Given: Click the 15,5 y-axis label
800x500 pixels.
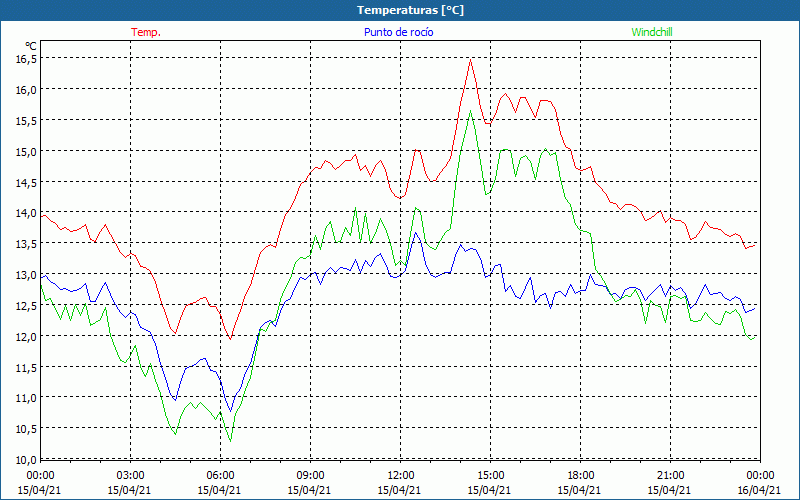Looking at the screenshot, I should pos(27,120).
